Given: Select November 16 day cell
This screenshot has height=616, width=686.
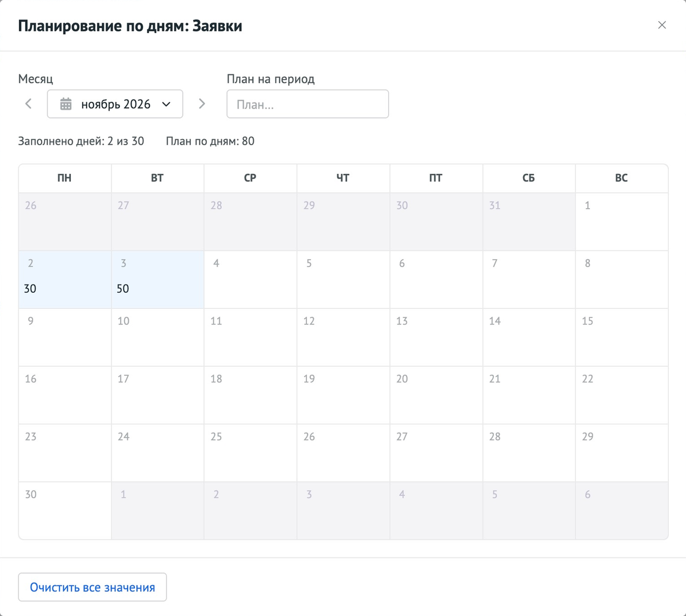Looking at the screenshot, I should pyautogui.click(x=65, y=395).
